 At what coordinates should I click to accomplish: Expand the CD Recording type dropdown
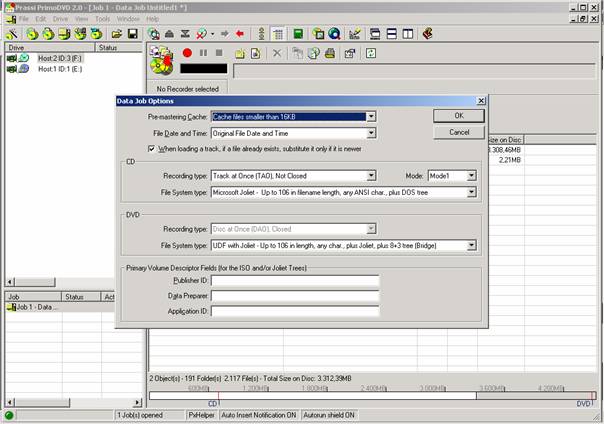click(372, 175)
